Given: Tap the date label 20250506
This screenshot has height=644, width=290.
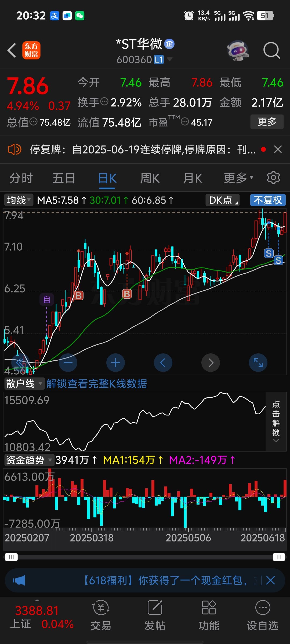Looking at the screenshot, I should 188,538.
